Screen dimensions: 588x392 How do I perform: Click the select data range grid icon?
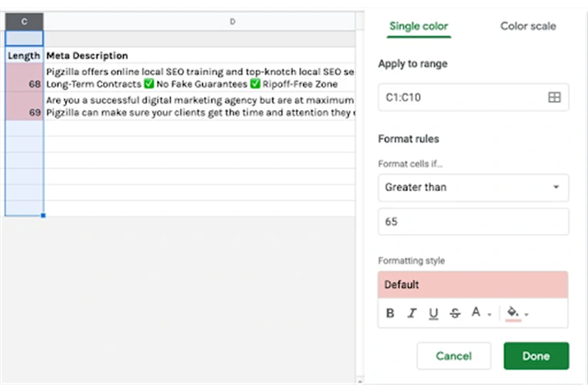pos(554,97)
